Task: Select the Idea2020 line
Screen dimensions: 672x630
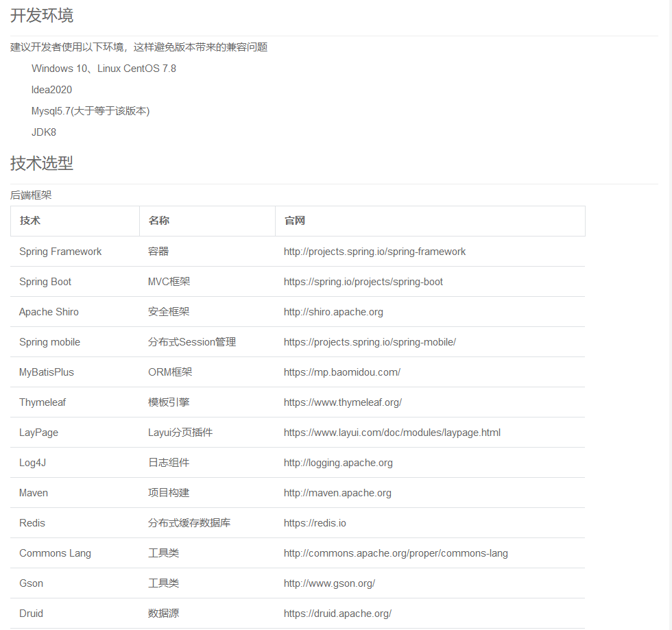Action: [x=51, y=90]
